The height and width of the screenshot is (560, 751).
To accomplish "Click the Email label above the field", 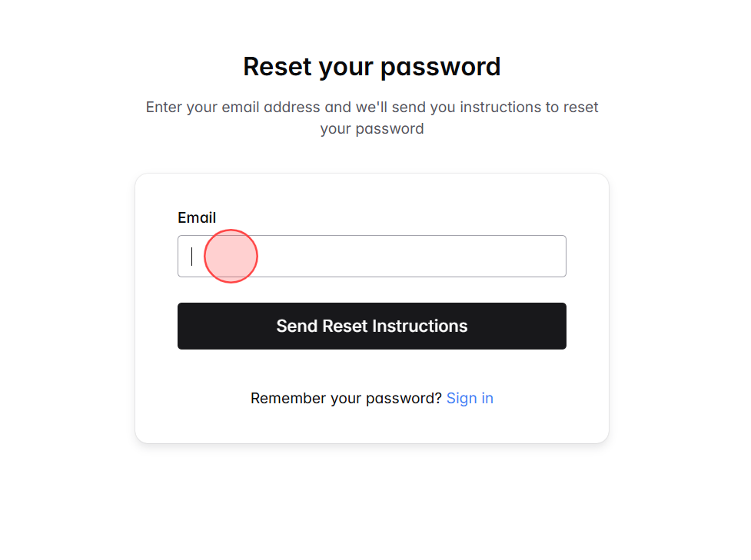I will [x=197, y=217].
